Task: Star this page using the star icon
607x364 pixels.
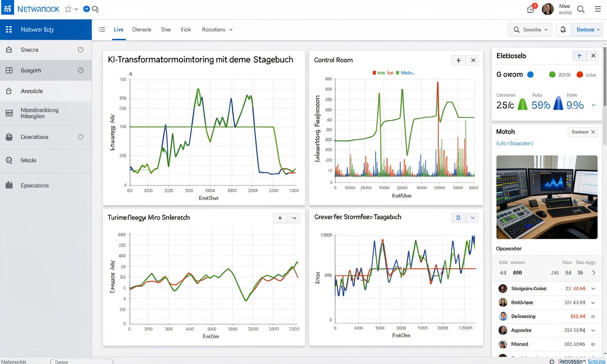Action: [x=68, y=9]
